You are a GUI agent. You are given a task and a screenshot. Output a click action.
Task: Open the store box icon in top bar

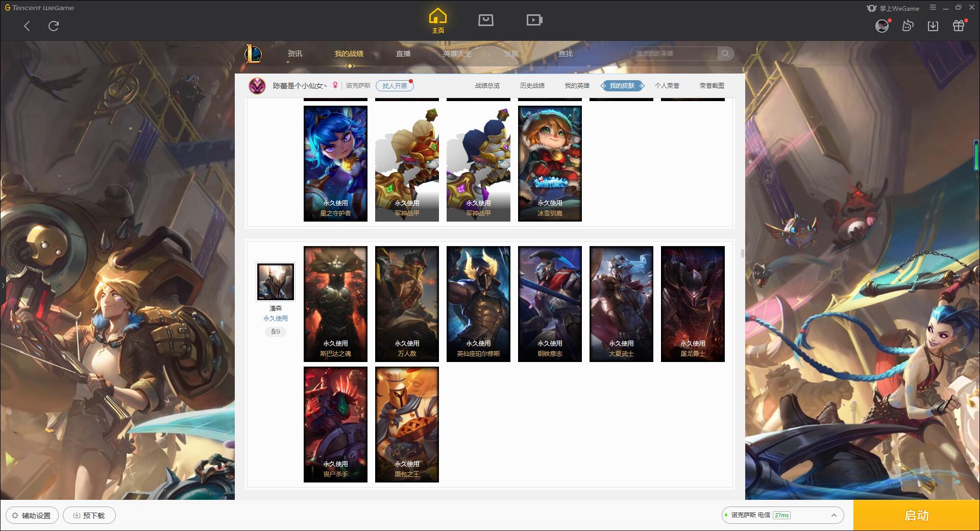click(485, 20)
